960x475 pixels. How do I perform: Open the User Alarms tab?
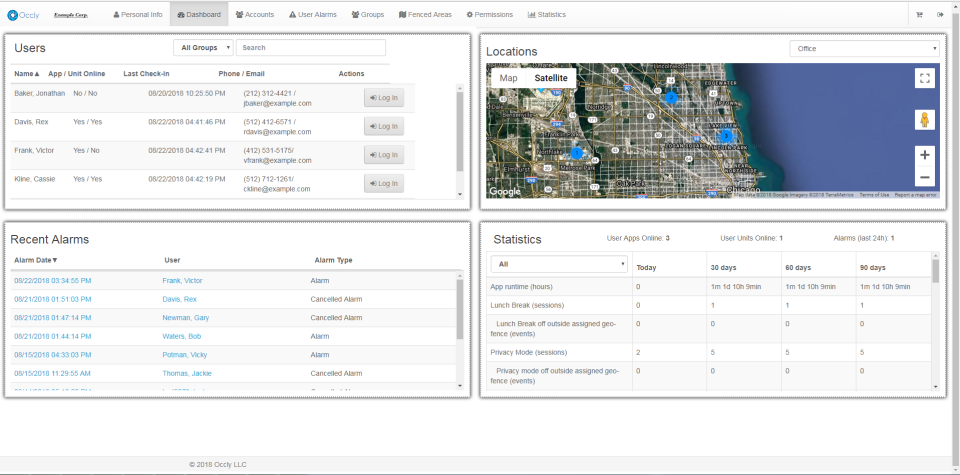(313, 15)
